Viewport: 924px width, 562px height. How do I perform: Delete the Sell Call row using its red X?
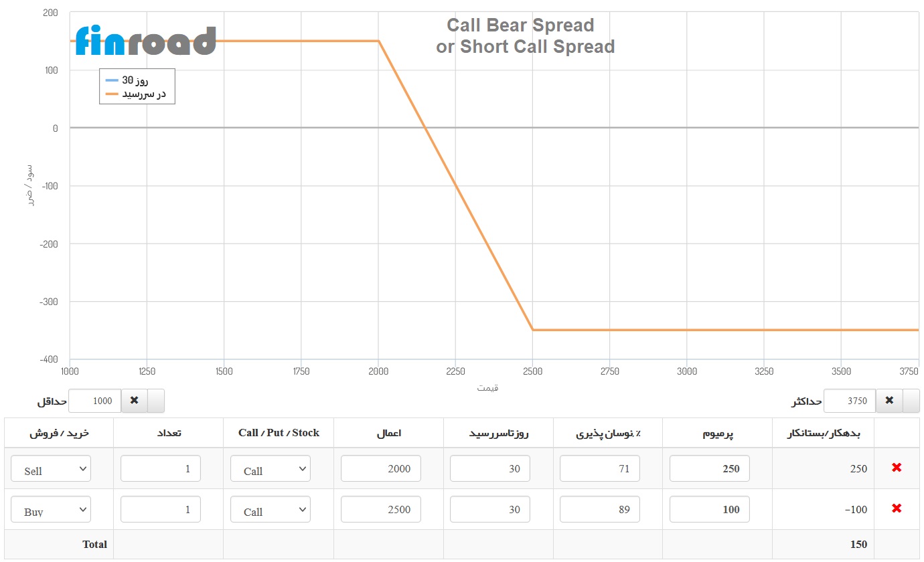click(897, 468)
